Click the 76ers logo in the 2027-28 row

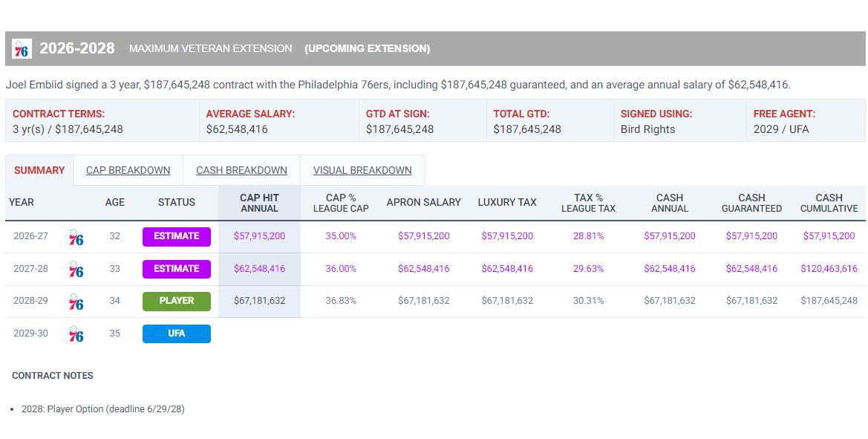76,270
